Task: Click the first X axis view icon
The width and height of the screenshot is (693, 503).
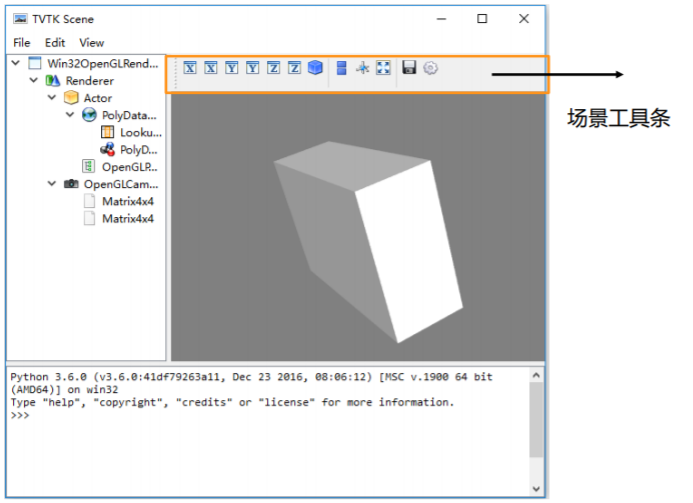Action: click(190, 68)
